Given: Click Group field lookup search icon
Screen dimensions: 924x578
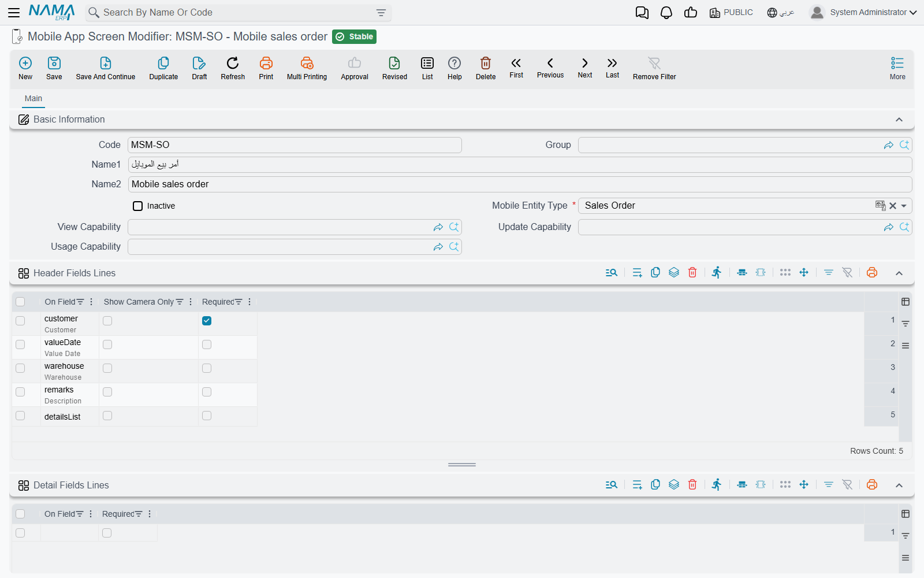Looking at the screenshot, I should (904, 145).
